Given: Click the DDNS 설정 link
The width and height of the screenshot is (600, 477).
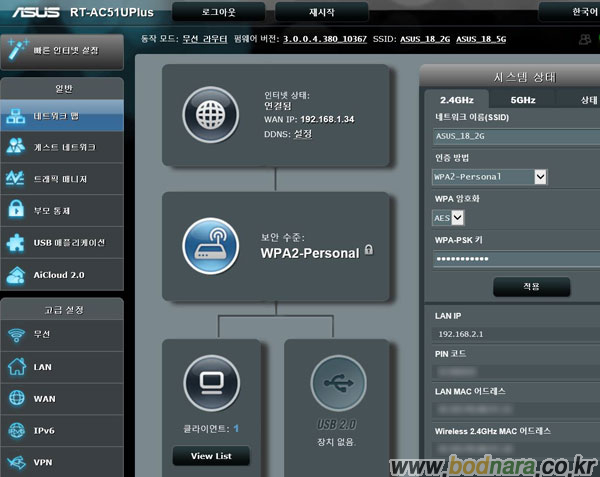Looking at the screenshot, I should tap(303, 134).
